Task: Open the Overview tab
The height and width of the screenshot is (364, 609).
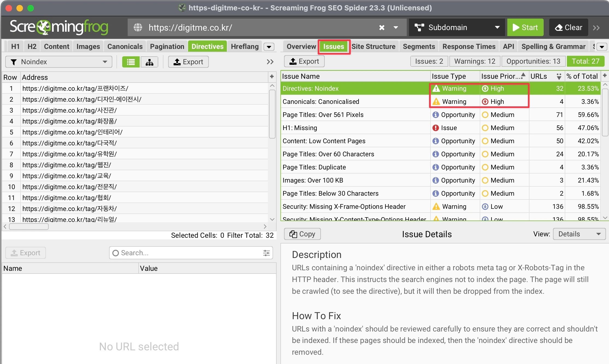Action: click(301, 46)
